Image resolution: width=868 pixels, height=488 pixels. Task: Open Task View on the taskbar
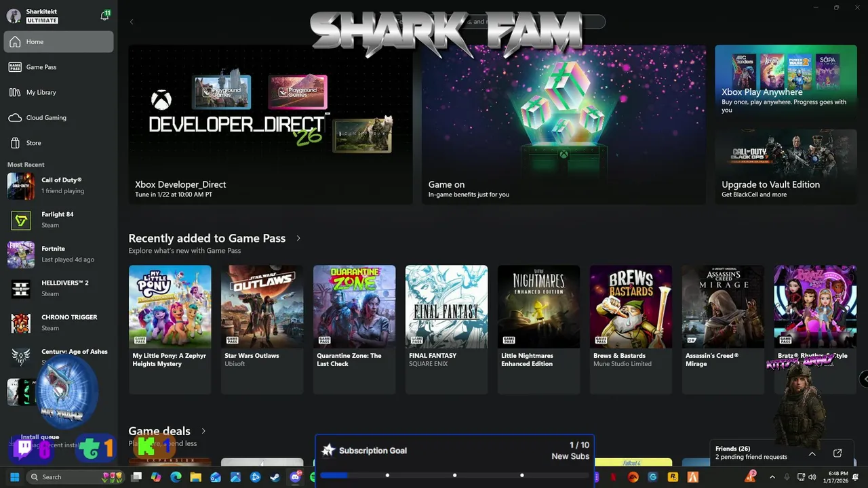[136, 477]
